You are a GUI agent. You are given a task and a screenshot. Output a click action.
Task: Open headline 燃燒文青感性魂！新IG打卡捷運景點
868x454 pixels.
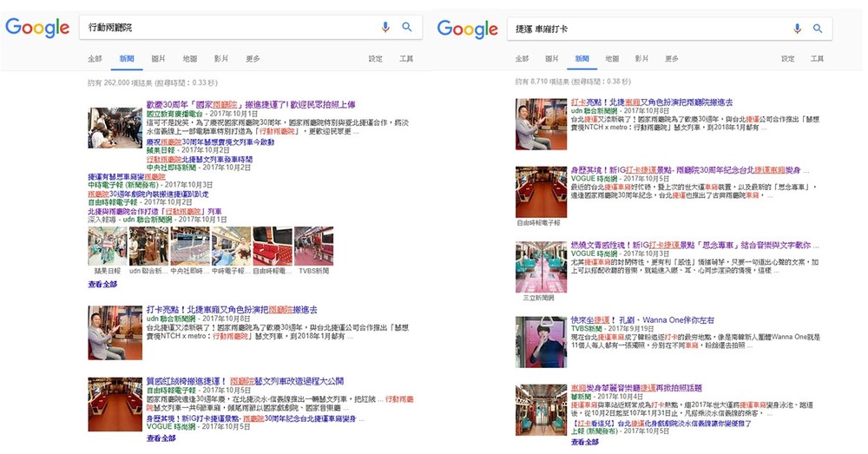691,246
